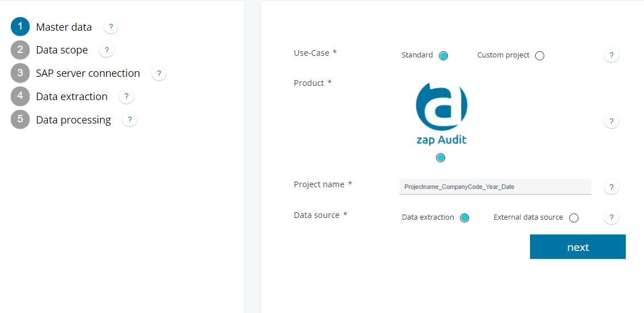Show help for the Project name field

(611, 187)
